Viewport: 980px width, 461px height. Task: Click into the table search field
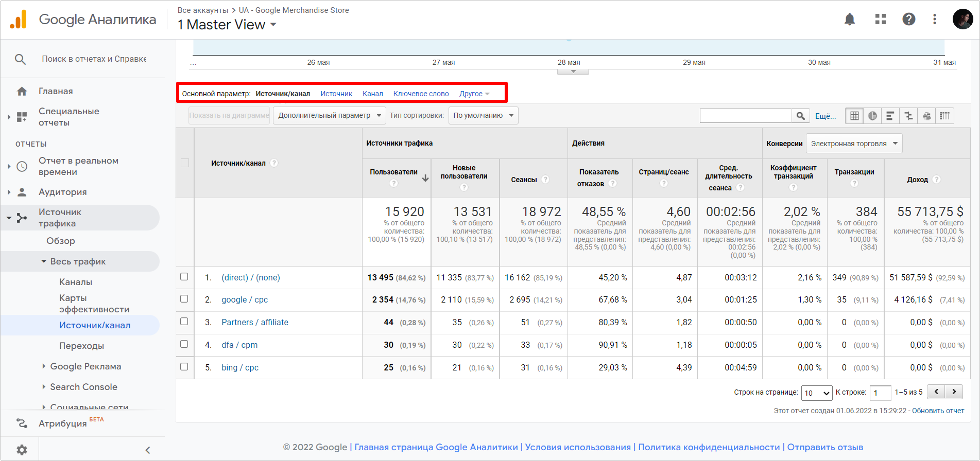point(746,116)
